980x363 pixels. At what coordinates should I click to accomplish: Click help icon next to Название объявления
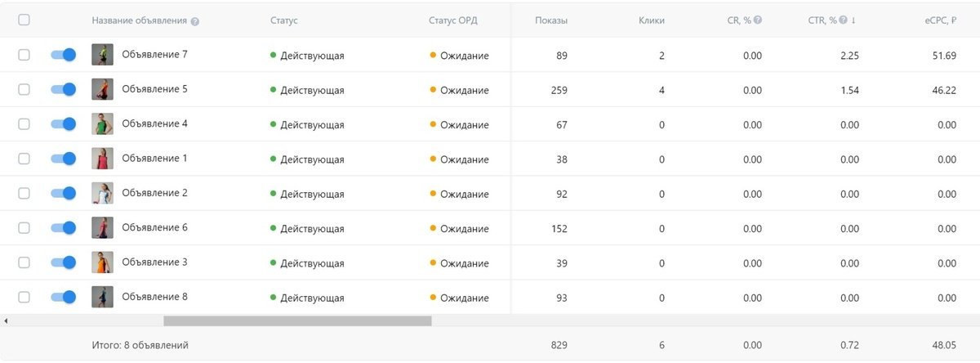pyautogui.click(x=195, y=21)
